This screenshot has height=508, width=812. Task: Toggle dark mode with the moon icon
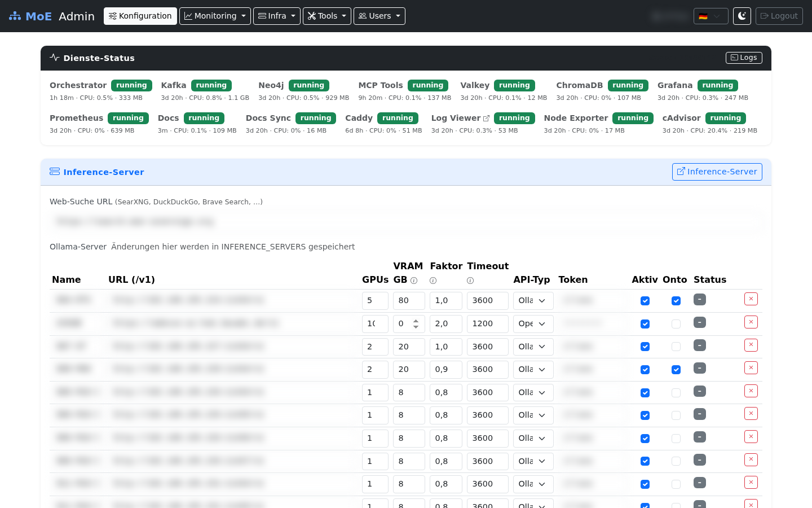pyautogui.click(x=742, y=16)
